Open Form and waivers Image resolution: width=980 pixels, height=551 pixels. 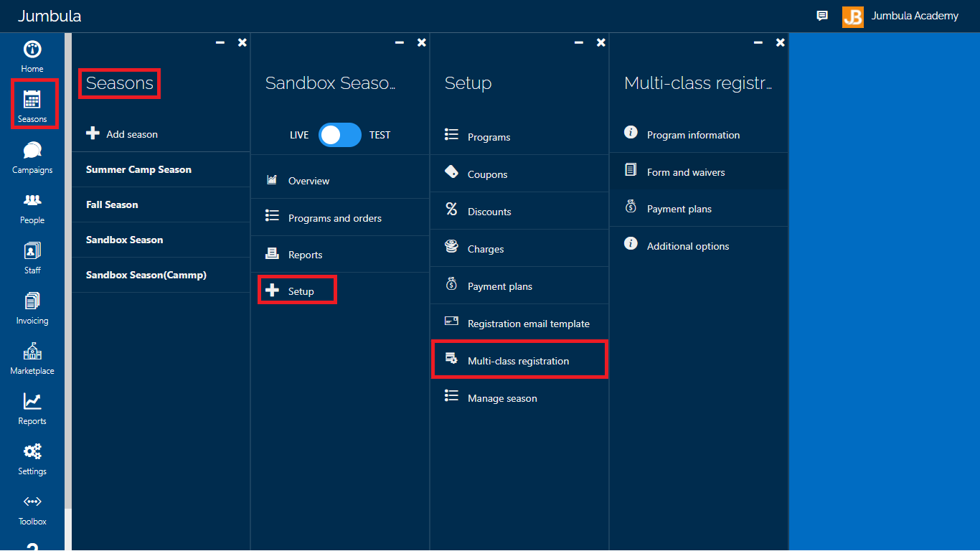699,172
